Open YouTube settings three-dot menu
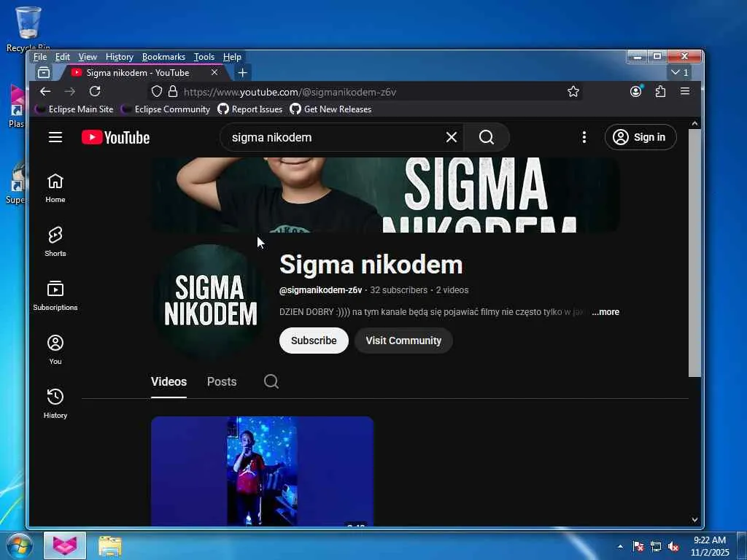The image size is (747, 560). pos(584,138)
